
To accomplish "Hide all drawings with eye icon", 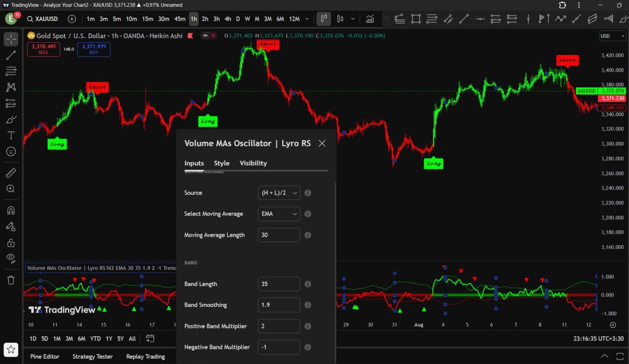I will tap(11, 258).
